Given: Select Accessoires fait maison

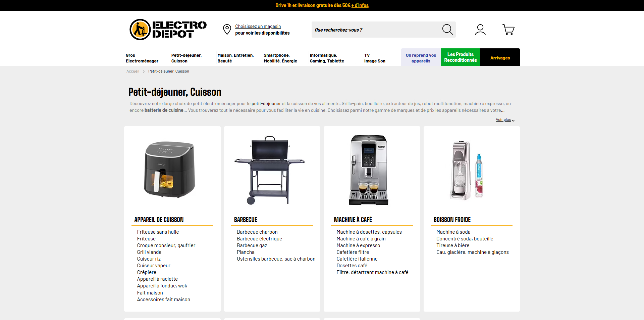Looking at the screenshot, I should coord(163,300).
